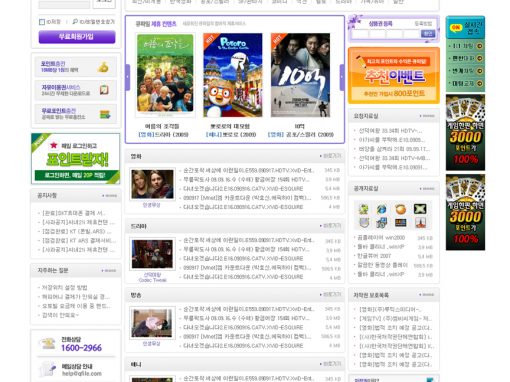Expand more link in 애니 section header
Viewport: 510px width, 382px height.
(x=330, y=364)
